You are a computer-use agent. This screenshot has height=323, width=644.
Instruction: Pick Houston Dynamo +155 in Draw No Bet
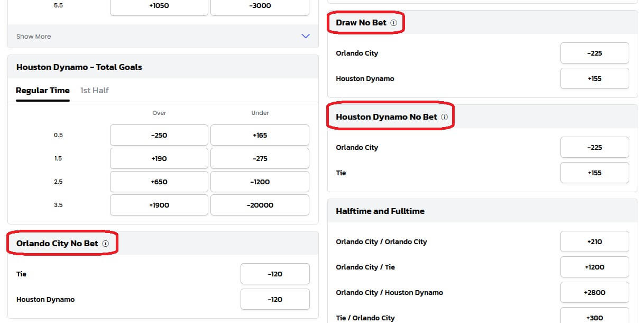tap(595, 78)
